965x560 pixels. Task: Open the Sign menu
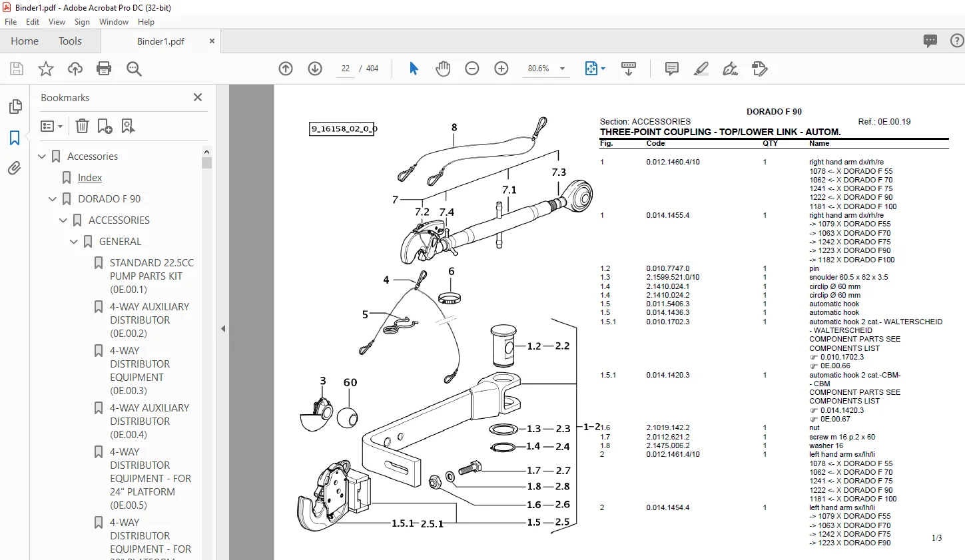(82, 22)
